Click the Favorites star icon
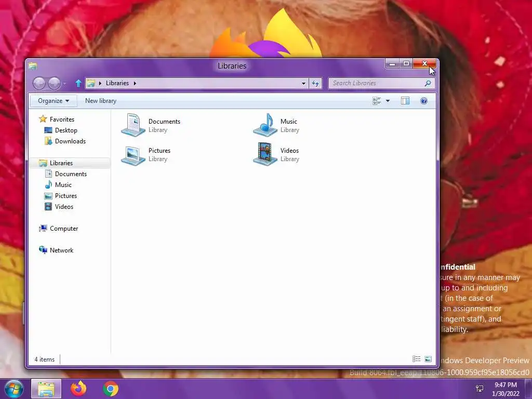This screenshot has width=532, height=399. point(43,119)
